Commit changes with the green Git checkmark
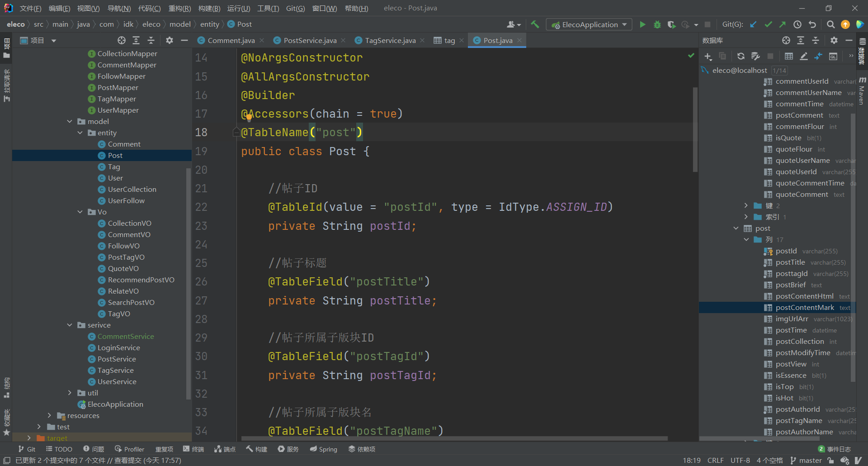The height and width of the screenshot is (466, 868). pos(768,24)
